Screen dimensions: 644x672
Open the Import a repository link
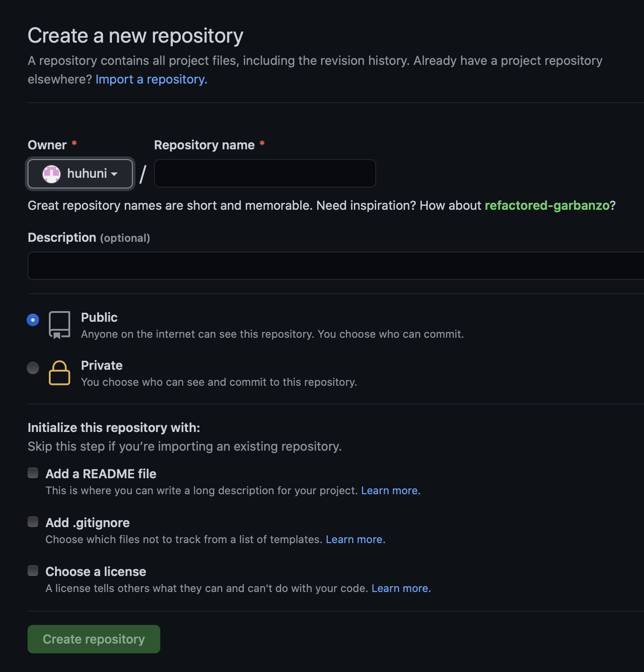[151, 79]
